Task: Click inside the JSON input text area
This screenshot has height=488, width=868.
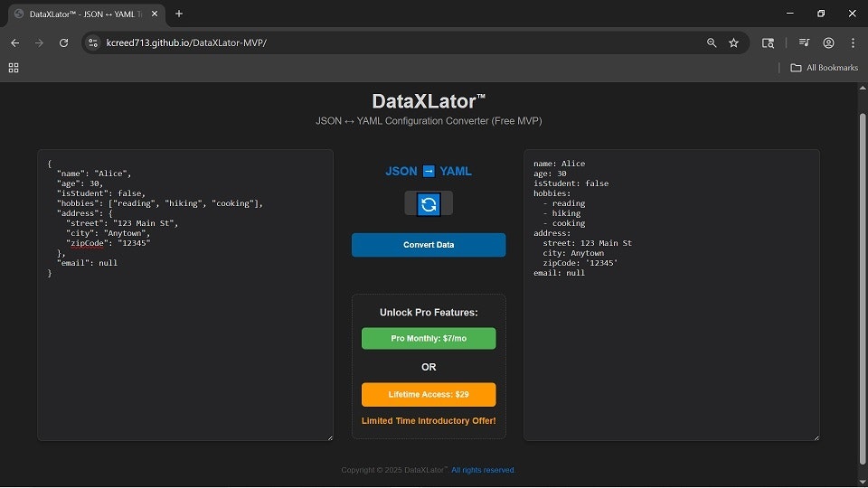Action: pos(185,295)
